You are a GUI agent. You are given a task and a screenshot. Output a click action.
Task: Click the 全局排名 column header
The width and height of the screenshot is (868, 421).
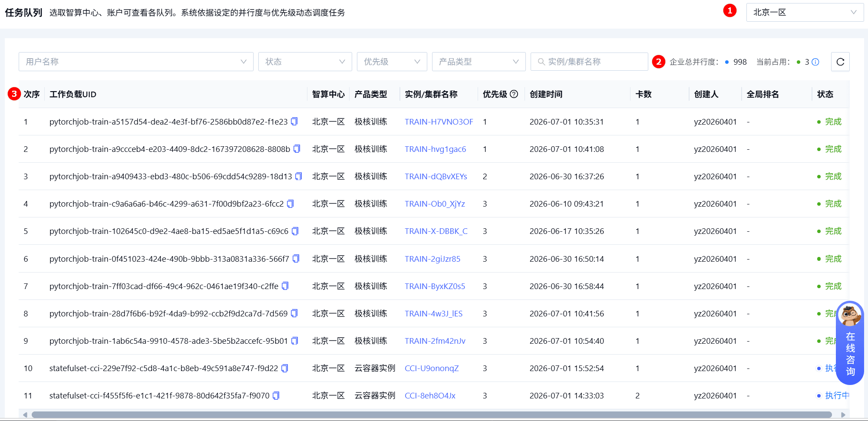(x=763, y=94)
